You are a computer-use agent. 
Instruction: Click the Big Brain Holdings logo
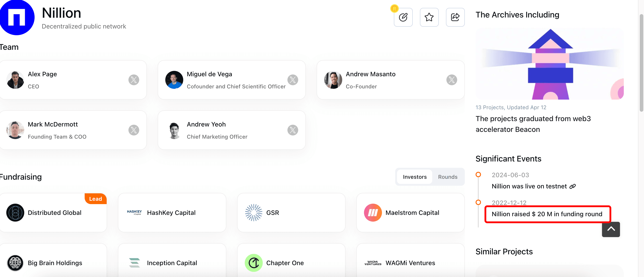coord(15,263)
